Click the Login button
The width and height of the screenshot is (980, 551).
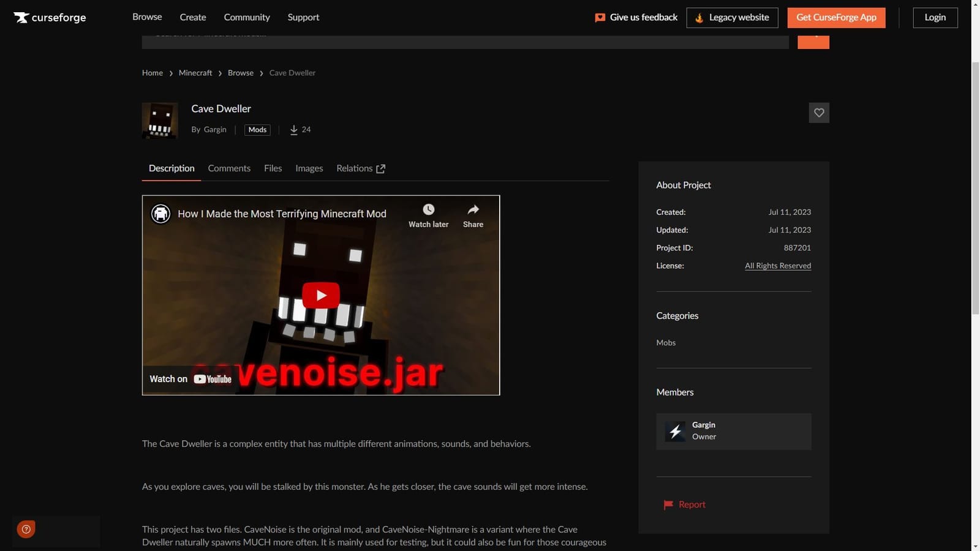click(935, 18)
